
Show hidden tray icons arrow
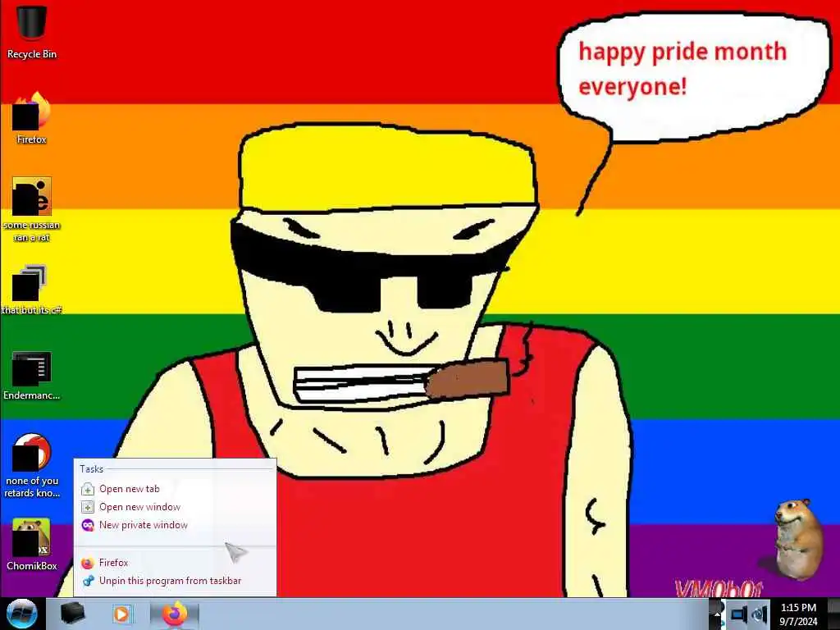click(717, 614)
